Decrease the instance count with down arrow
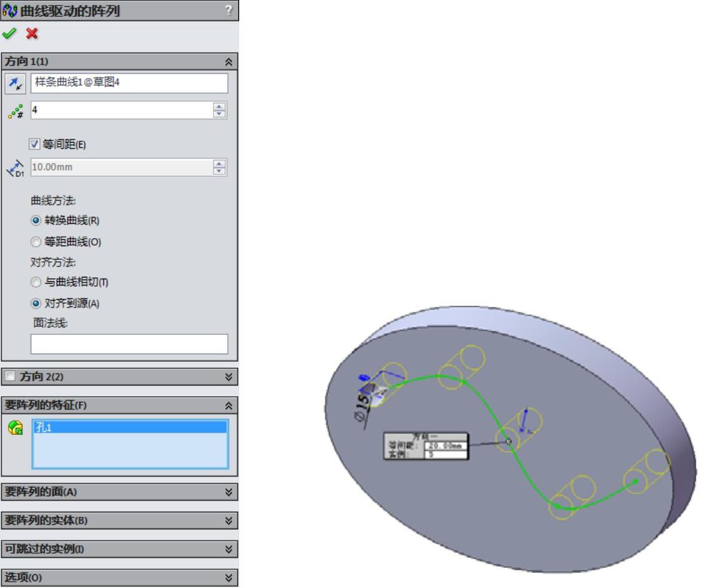 (219, 114)
